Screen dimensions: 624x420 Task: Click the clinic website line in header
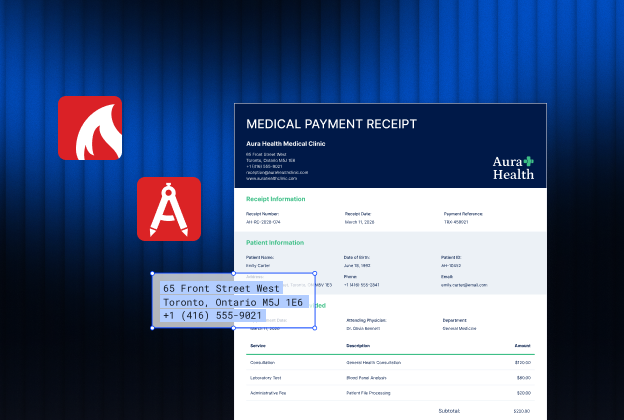(271, 179)
